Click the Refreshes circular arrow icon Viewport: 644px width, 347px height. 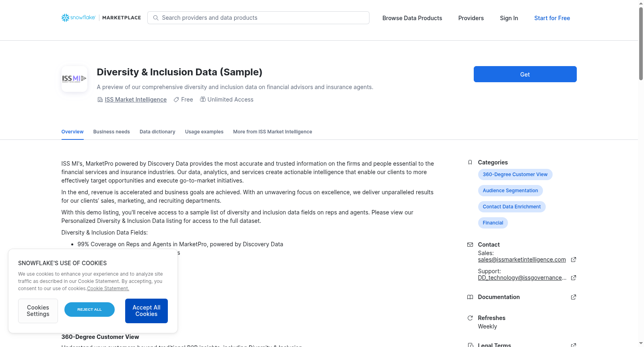pos(470,318)
